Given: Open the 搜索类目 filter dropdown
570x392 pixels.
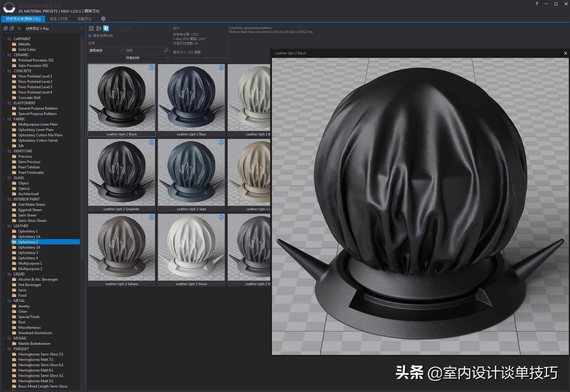Looking at the screenshot, I should click(x=105, y=50).
